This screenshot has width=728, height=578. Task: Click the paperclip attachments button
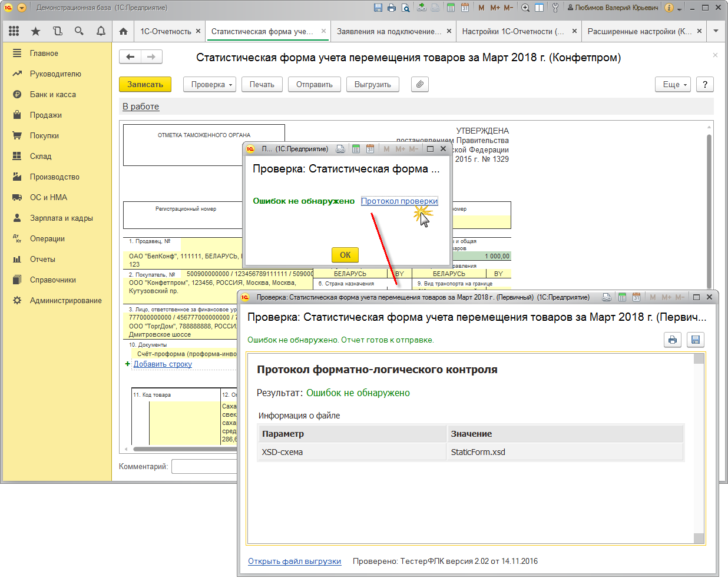[x=419, y=84]
